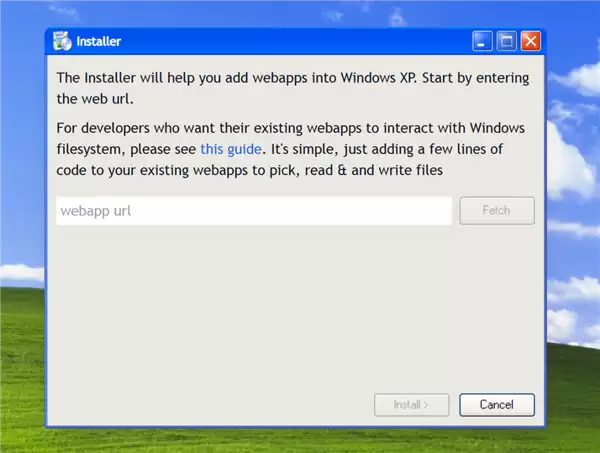The width and height of the screenshot is (600, 453).
Task: Click empty title bar area right of title
Action: coord(300,42)
